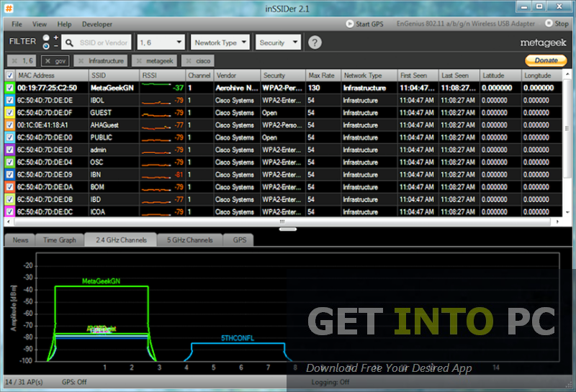Remove the 'gov' filter tag

click(x=46, y=61)
